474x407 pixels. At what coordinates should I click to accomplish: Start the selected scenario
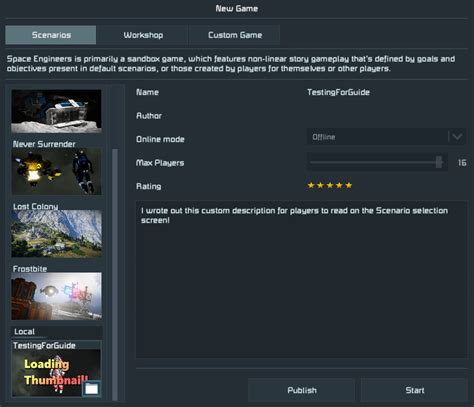point(414,390)
